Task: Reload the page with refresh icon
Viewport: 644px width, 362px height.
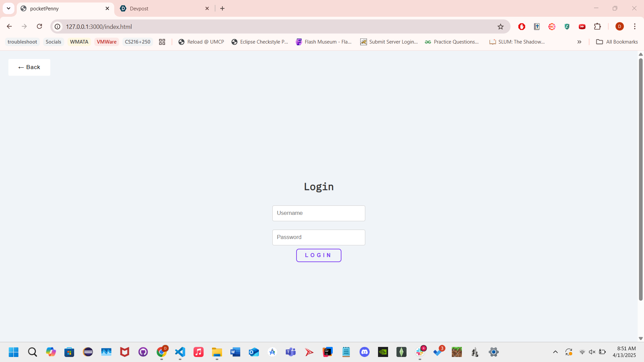Action: point(39,26)
